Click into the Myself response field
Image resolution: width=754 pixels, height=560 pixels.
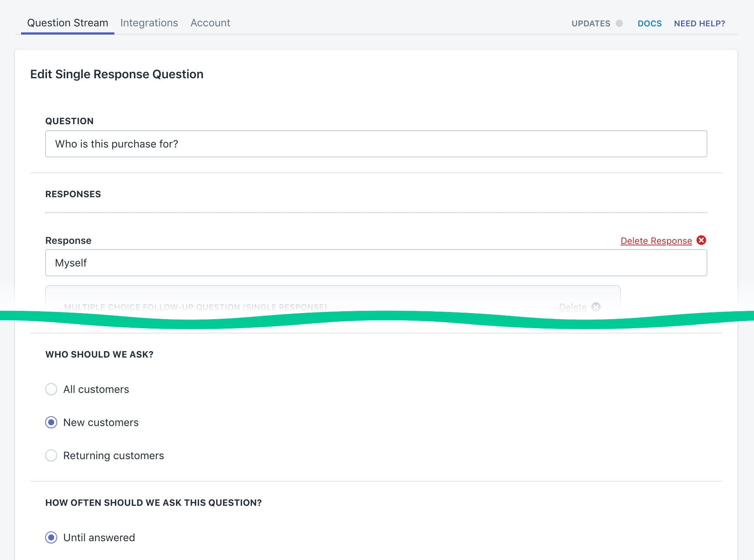376,263
